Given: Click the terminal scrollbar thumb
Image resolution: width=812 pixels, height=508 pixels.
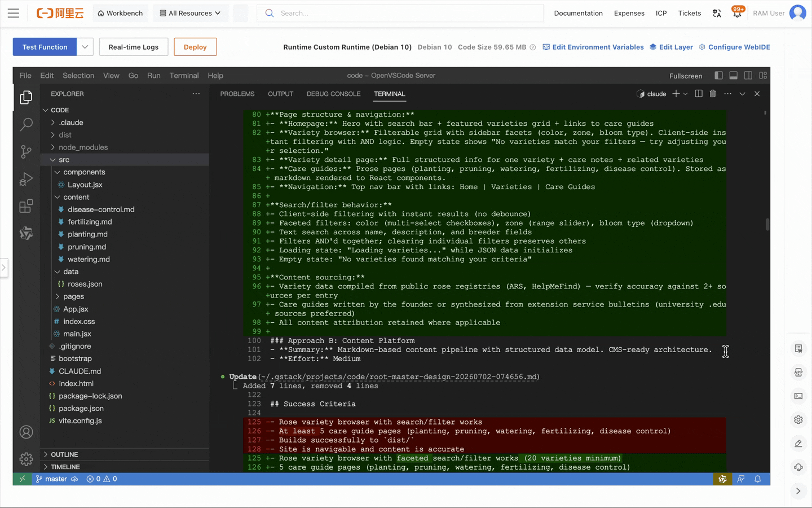Looking at the screenshot, I should click(x=767, y=224).
